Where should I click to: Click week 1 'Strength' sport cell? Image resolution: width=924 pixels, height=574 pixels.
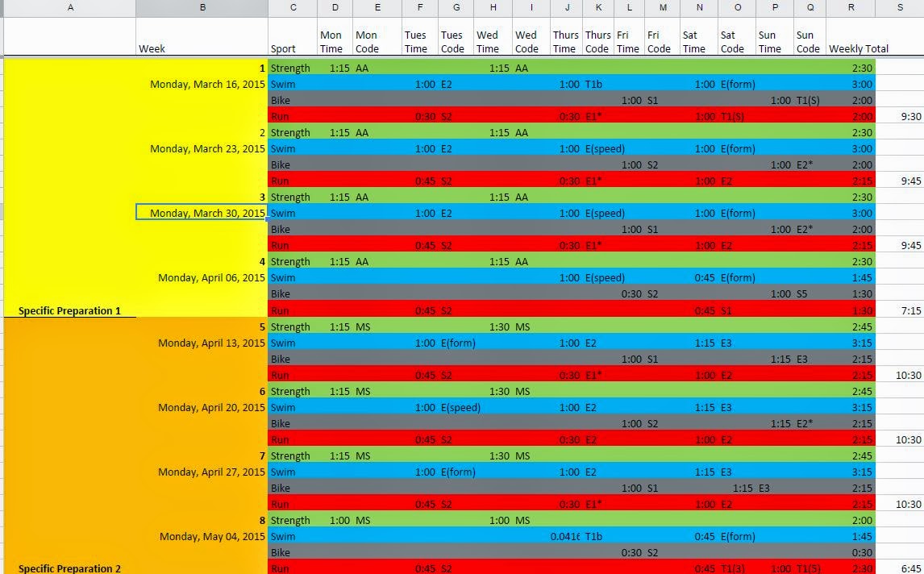[293, 69]
